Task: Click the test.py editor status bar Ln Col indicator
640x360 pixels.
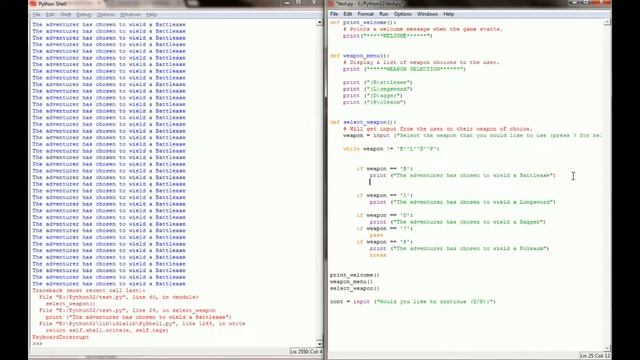Action: 595,356
